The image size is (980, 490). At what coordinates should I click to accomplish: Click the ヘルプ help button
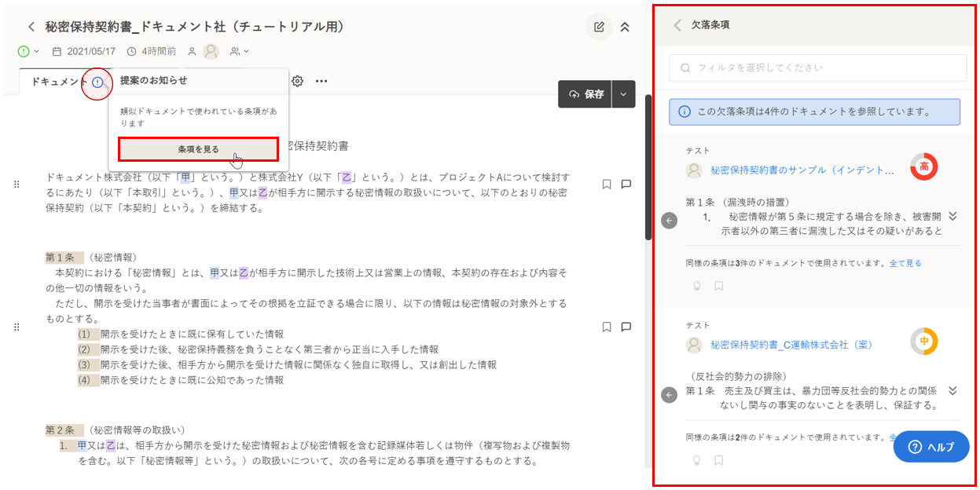coord(930,447)
